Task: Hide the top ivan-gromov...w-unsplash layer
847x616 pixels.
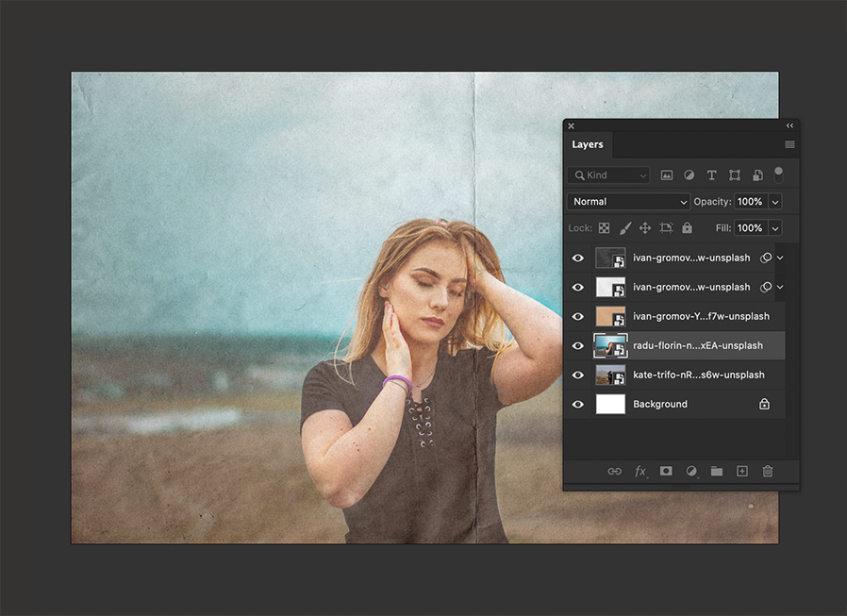Action: pos(577,258)
